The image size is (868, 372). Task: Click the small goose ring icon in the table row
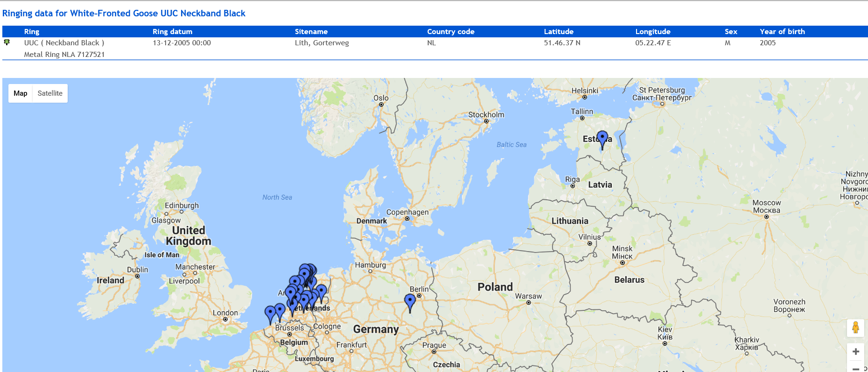pyautogui.click(x=7, y=42)
